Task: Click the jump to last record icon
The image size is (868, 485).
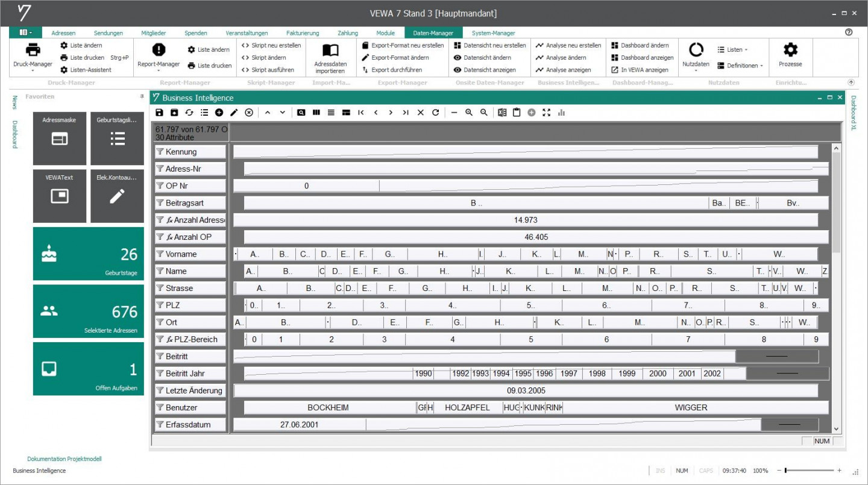Action: coord(406,112)
